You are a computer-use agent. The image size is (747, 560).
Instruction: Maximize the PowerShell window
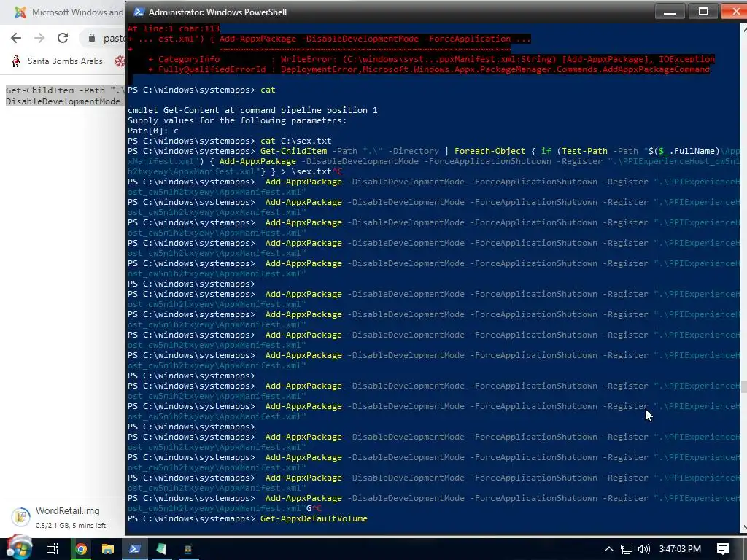pos(703,12)
